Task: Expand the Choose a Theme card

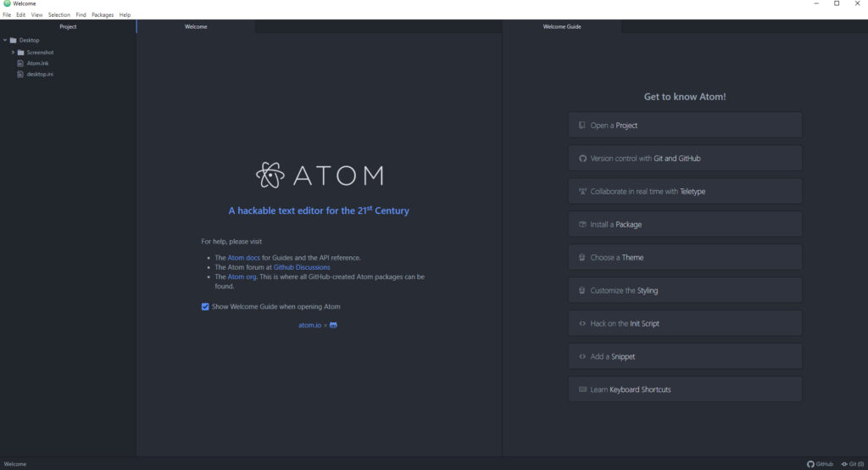Action: (685, 257)
